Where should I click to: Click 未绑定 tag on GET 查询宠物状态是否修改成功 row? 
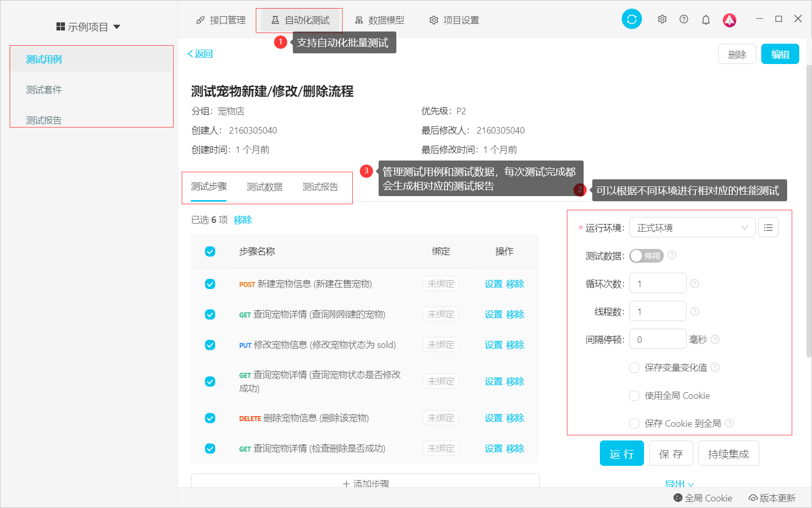pos(441,381)
